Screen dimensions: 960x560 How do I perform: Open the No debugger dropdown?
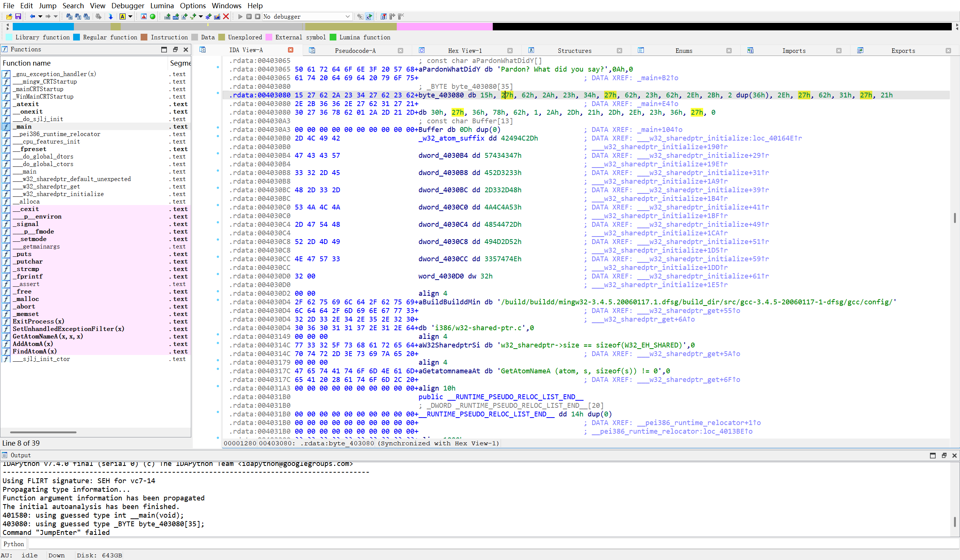click(347, 16)
